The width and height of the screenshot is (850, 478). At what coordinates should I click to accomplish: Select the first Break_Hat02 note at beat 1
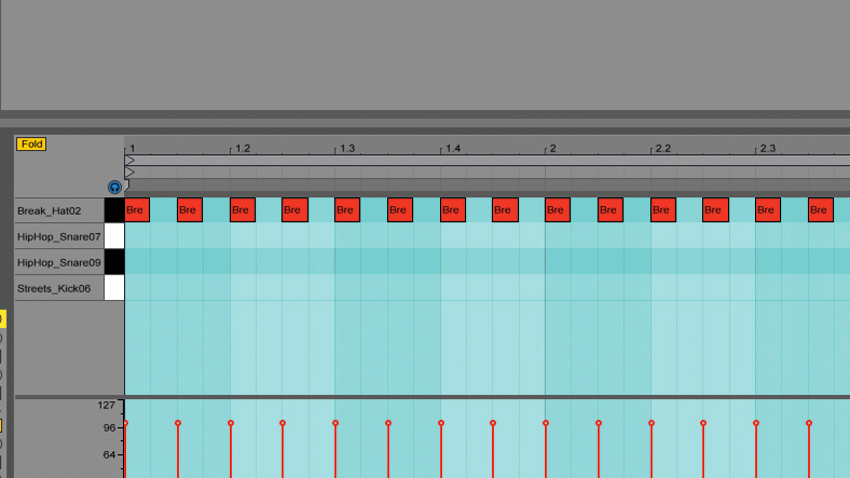point(137,210)
